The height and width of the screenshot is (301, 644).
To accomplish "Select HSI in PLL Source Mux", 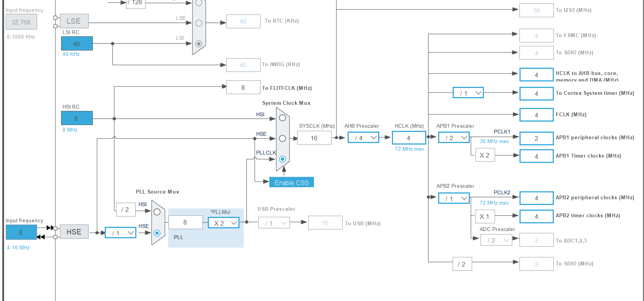I will [157, 212].
